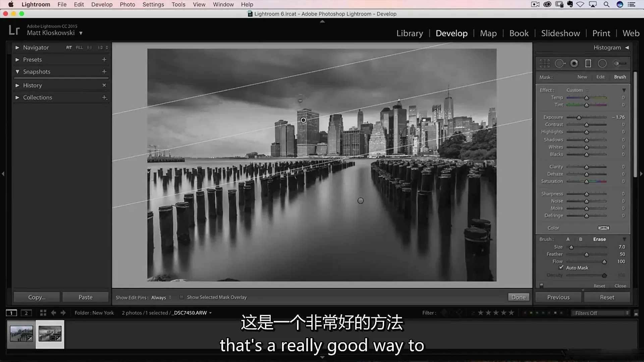Open second window display button 2
Viewport: 644px width, 362px height.
(26, 313)
